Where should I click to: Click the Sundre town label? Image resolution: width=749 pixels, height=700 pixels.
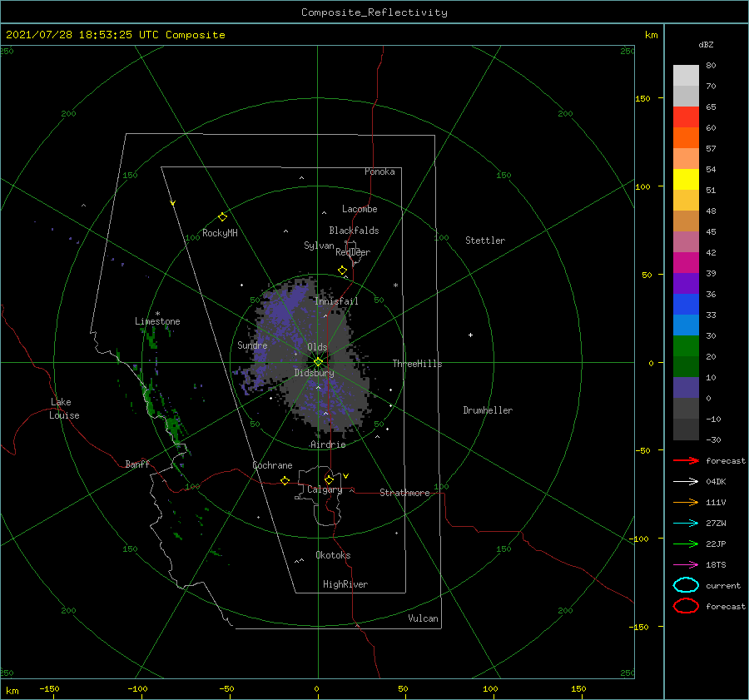252,345
